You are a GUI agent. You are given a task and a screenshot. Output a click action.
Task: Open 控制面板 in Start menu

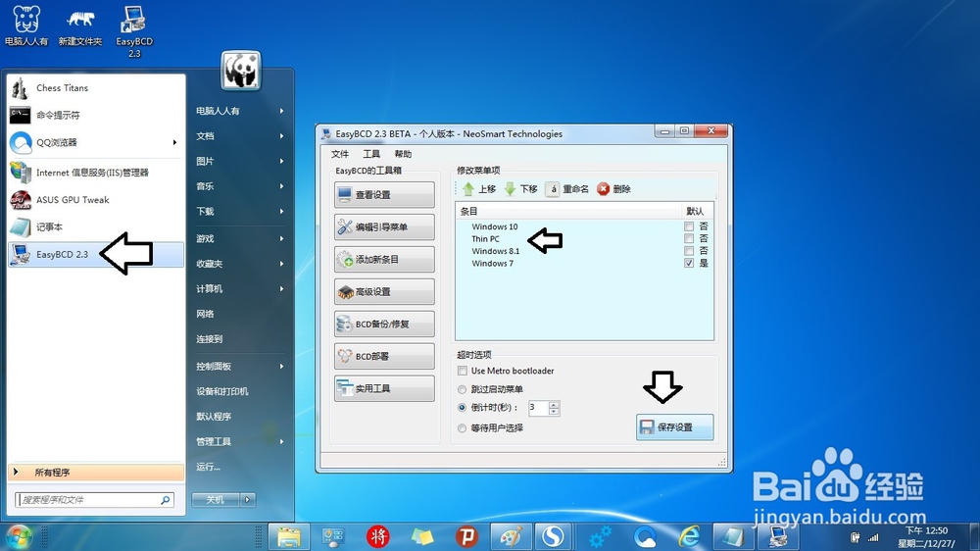coord(241,366)
